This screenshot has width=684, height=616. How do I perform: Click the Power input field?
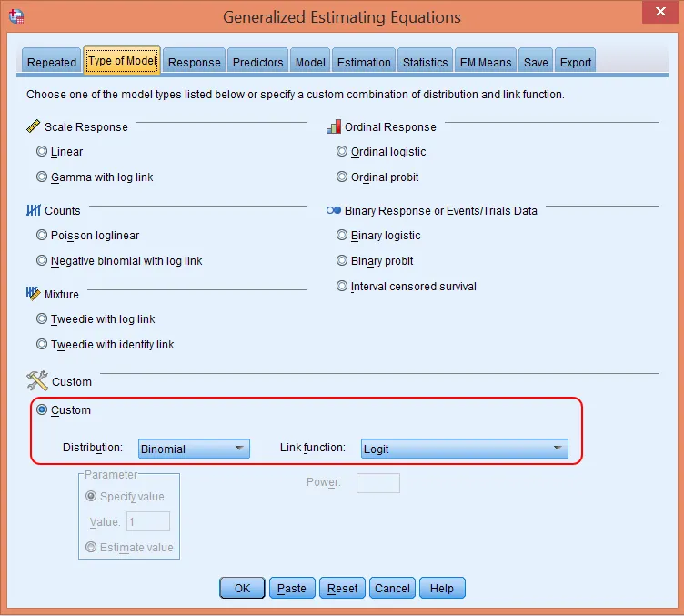[378, 483]
